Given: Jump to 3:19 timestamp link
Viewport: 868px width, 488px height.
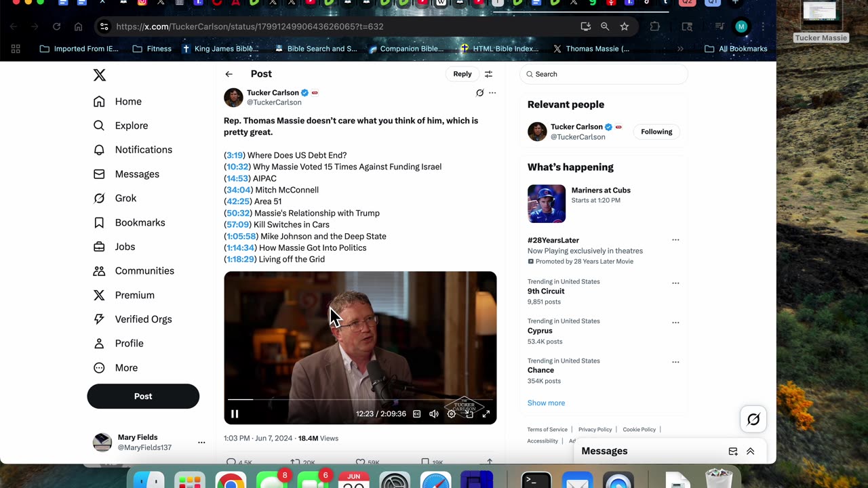Looking at the screenshot, I should click(235, 155).
